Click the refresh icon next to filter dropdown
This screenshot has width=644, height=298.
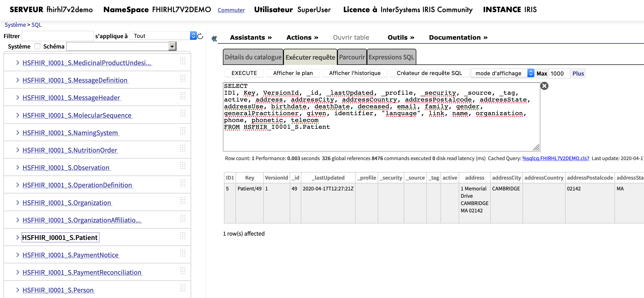pos(200,36)
